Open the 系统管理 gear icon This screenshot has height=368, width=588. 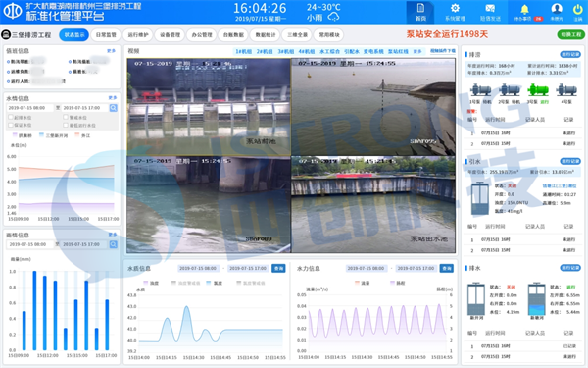click(455, 8)
